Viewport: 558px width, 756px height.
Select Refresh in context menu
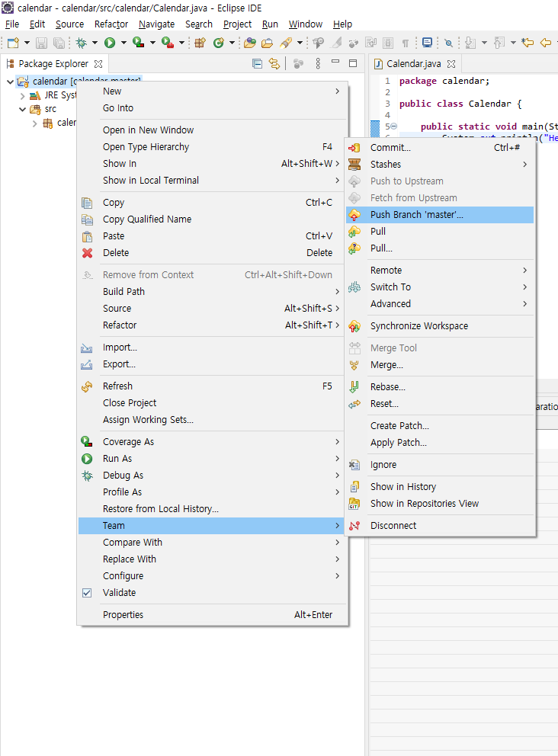pyautogui.click(x=212, y=386)
